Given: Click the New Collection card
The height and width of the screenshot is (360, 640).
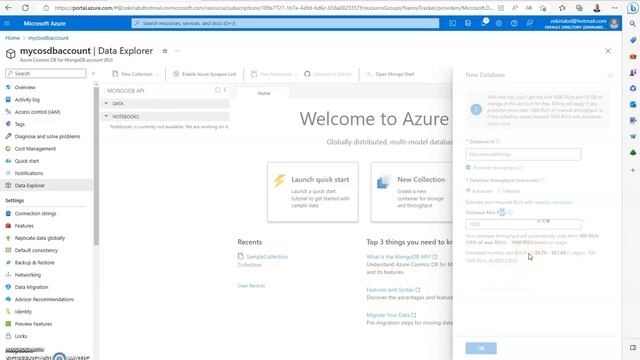Looking at the screenshot, I should (411, 192).
